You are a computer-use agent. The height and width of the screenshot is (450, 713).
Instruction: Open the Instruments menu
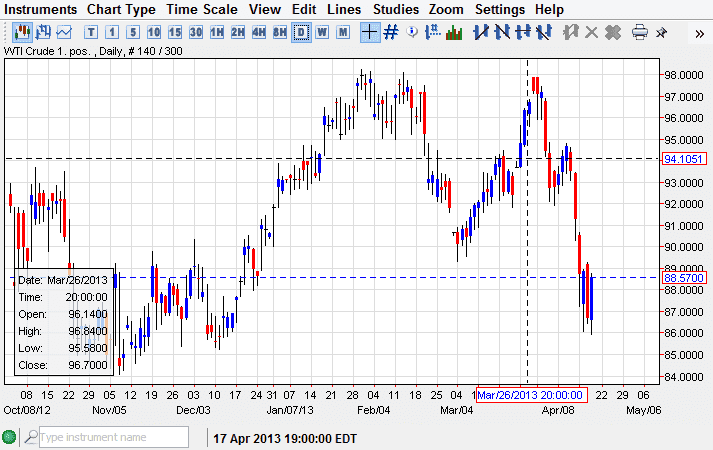point(41,9)
